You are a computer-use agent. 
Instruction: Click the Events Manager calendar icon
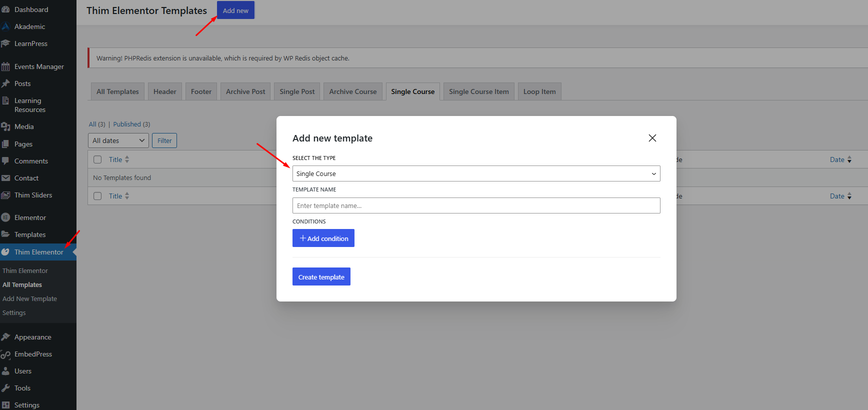click(x=5, y=66)
